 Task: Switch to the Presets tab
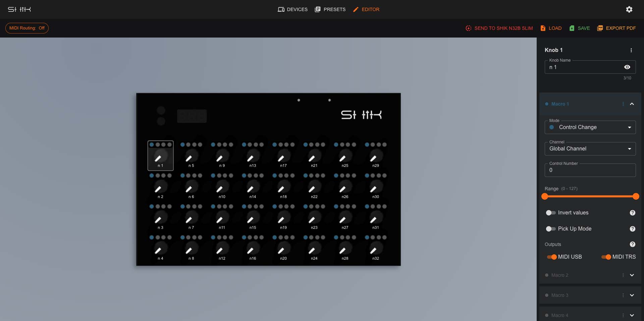[330, 9]
